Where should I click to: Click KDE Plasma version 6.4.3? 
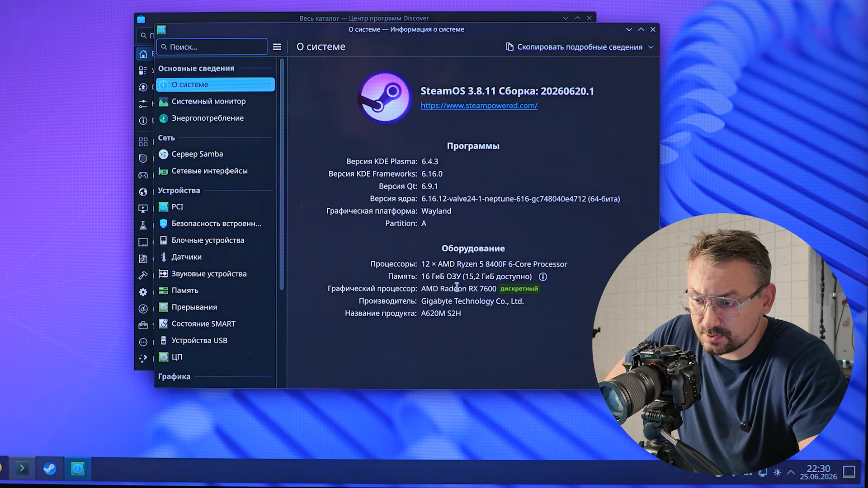coord(430,161)
